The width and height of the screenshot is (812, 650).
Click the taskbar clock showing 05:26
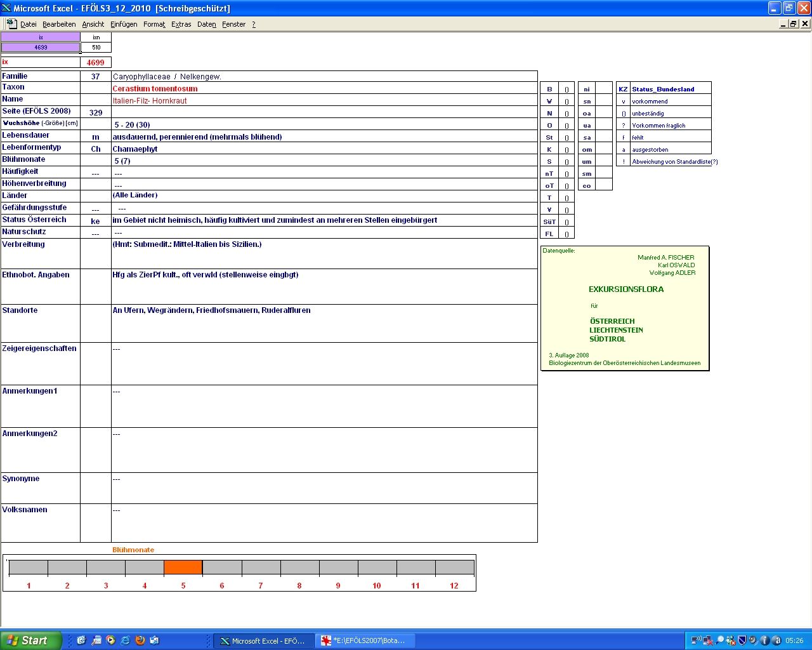794,640
